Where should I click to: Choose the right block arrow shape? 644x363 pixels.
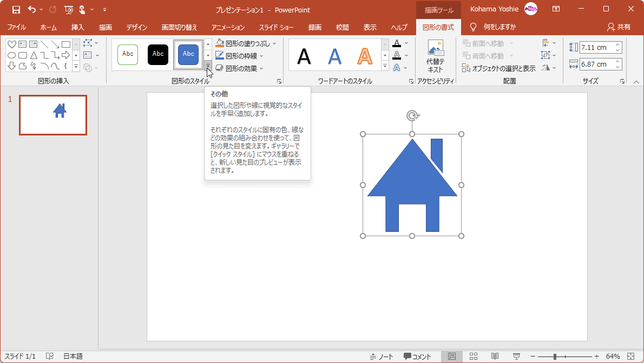pyautogui.click(x=65, y=55)
